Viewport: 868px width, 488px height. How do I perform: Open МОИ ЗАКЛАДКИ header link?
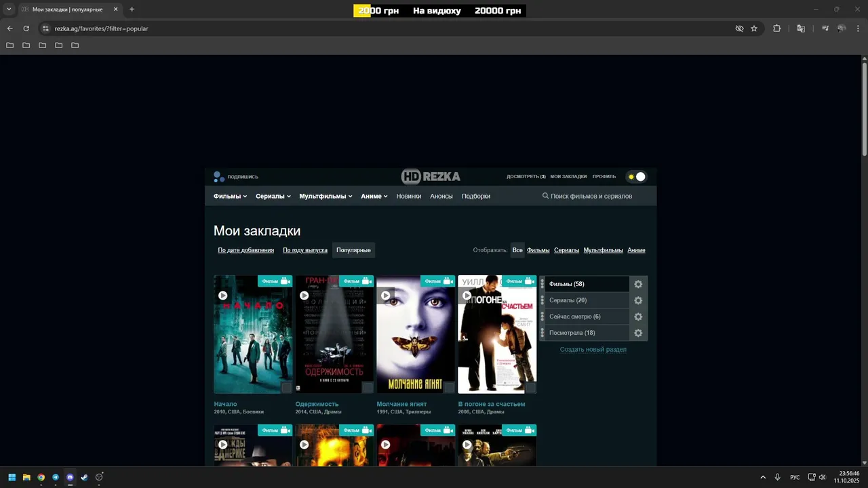click(569, 177)
